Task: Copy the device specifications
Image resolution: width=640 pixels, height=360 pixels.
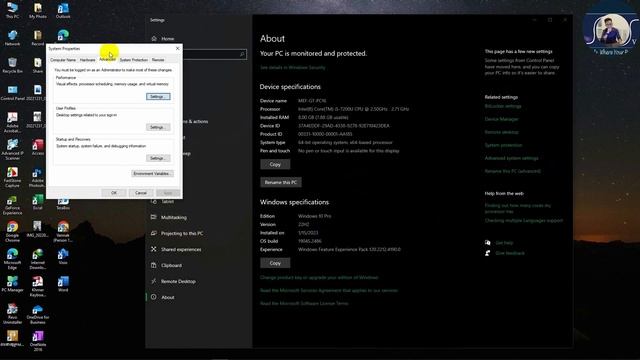Action: click(275, 164)
